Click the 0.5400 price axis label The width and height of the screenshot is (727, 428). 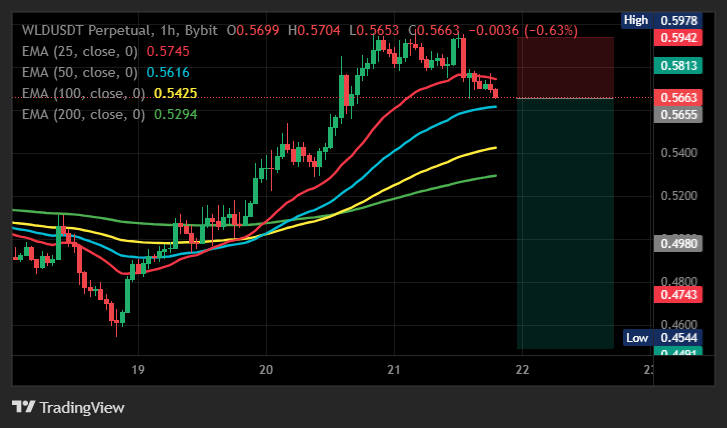tap(679, 153)
